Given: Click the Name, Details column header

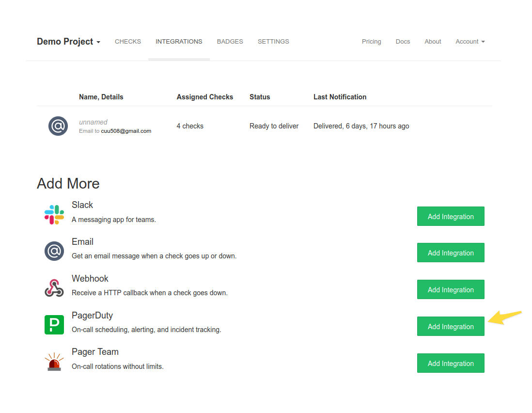Looking at the screenshot, I should [101, 97].
